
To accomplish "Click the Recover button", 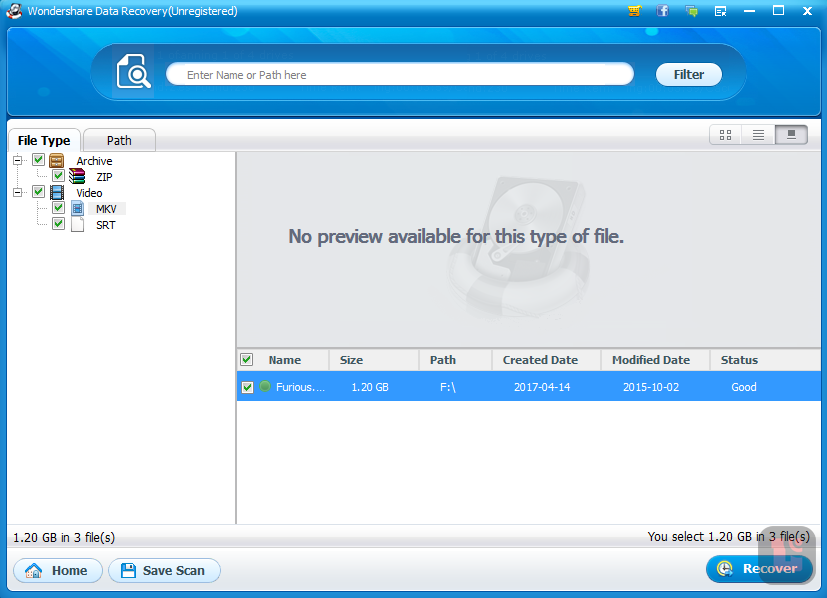I will [x=759, y=569].
